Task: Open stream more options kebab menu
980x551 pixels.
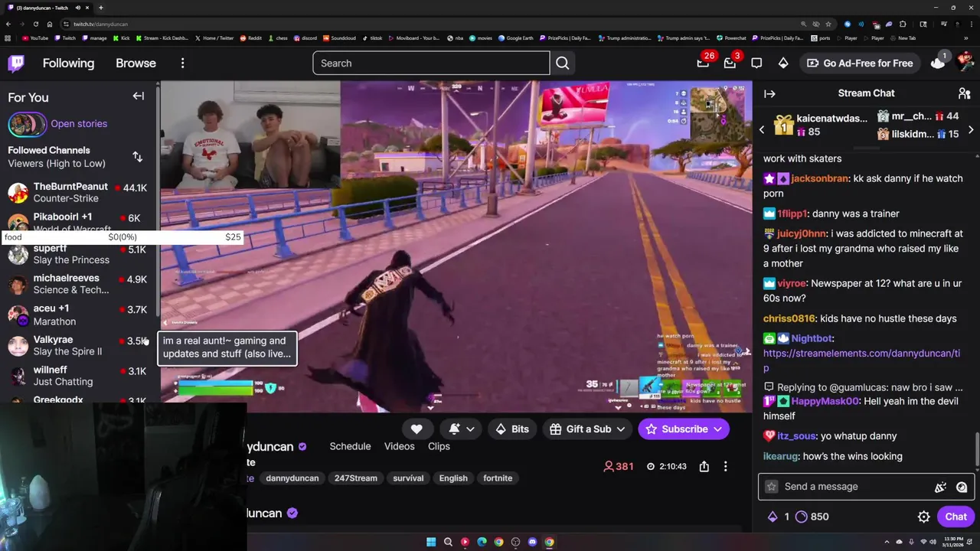Action: point(725,466)
